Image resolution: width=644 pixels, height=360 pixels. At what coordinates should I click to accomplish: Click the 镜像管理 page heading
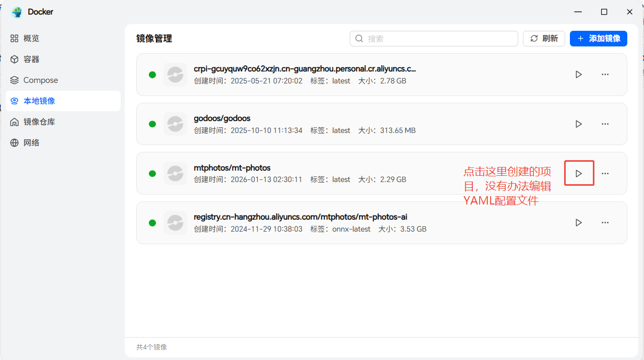(x=154, y=39)
